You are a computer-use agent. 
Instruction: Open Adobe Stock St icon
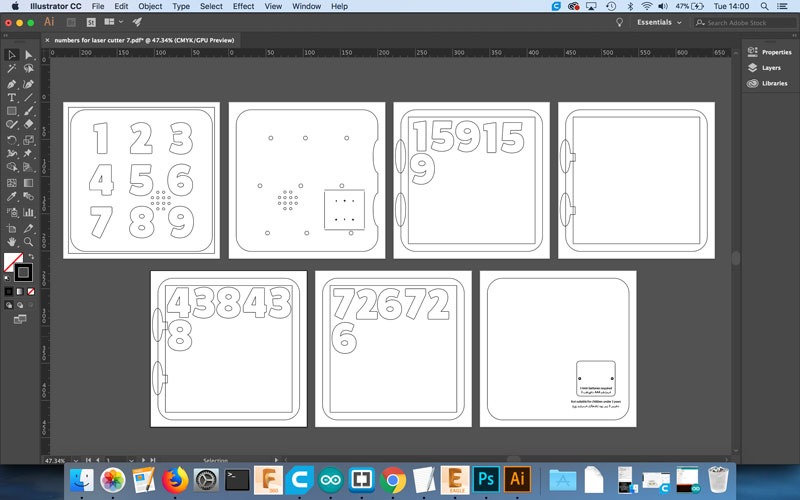click(x=91, y=22)
